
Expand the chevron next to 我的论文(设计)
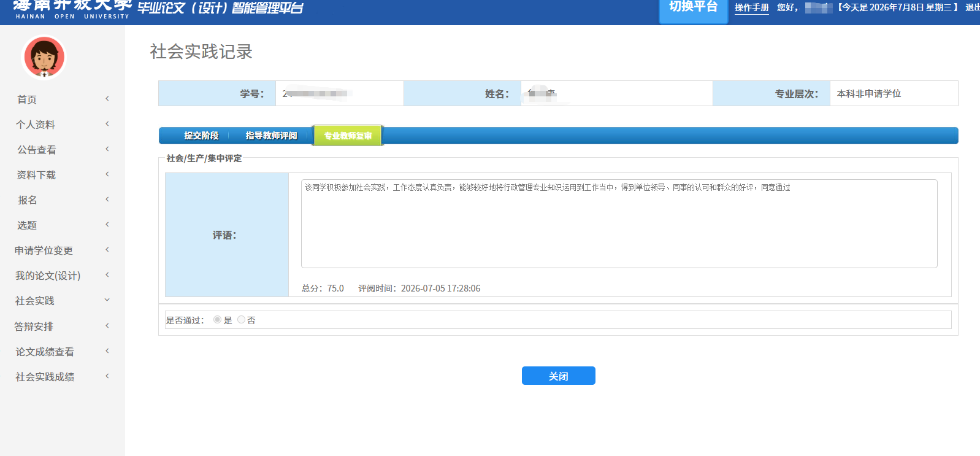107,275
